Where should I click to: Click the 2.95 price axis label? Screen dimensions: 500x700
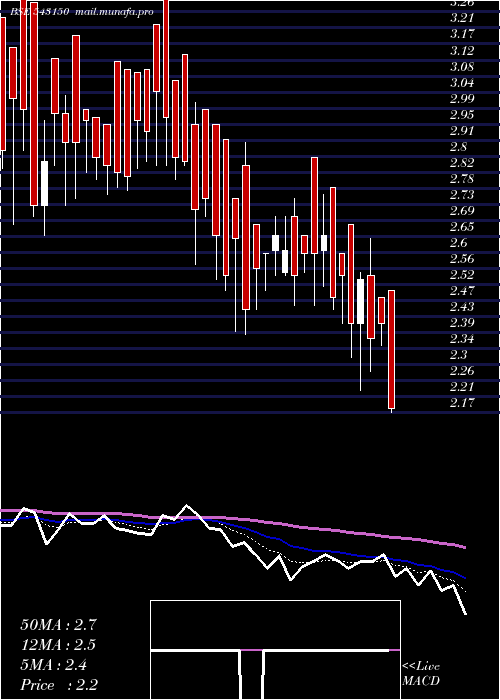click(x=462, y=115)
